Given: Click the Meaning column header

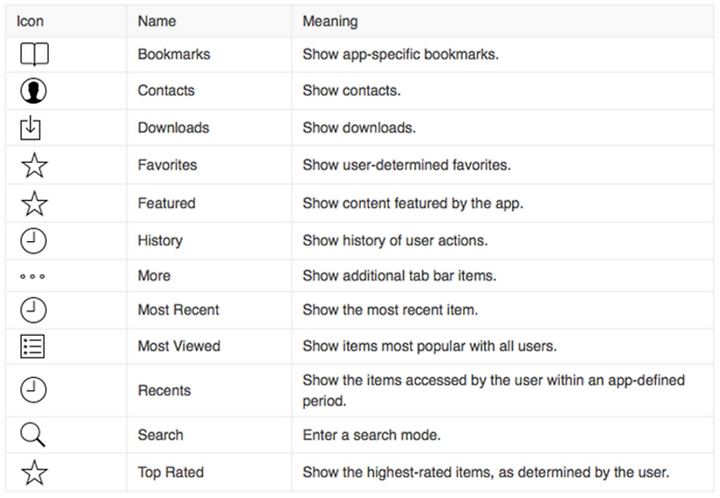Looking at the screenshot, I should (330, 21).
